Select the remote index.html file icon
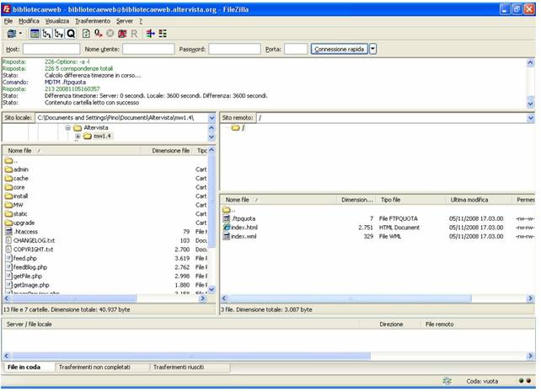This screenshot has height=392, width=541. tap(227, 228)
